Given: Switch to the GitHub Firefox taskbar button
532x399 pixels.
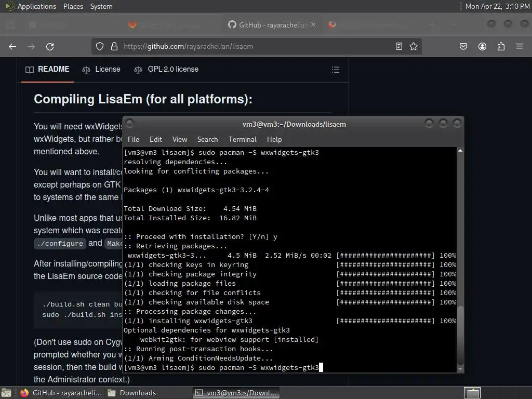Looking at the screenshot, I should pos(61,393).
